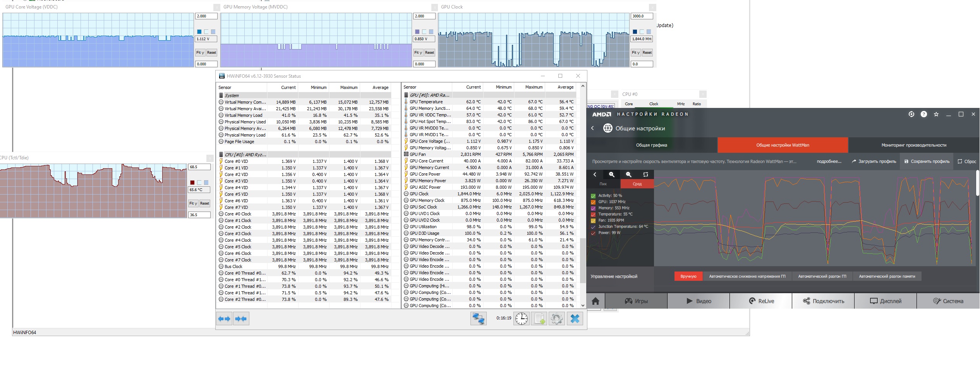Click the WattMan graph zoom-in magnifier
980x374 pixels.
pos(612,174)
